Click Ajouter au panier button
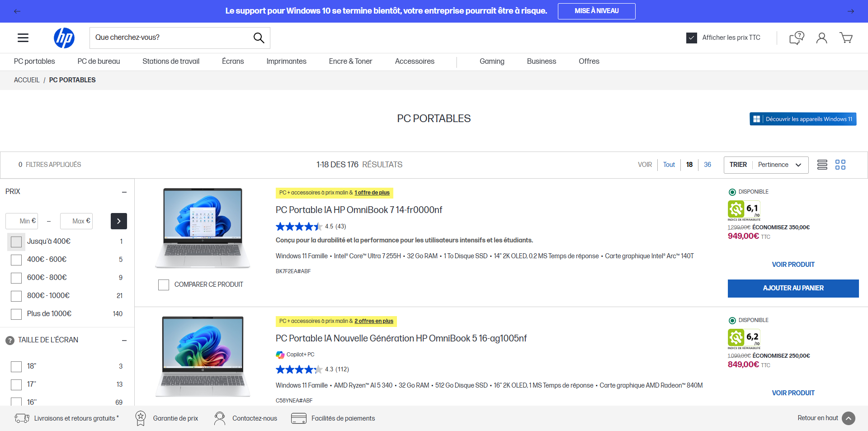The width and height of the screenshot is (868, 431). pyautogui.click(x=793, y=288)
